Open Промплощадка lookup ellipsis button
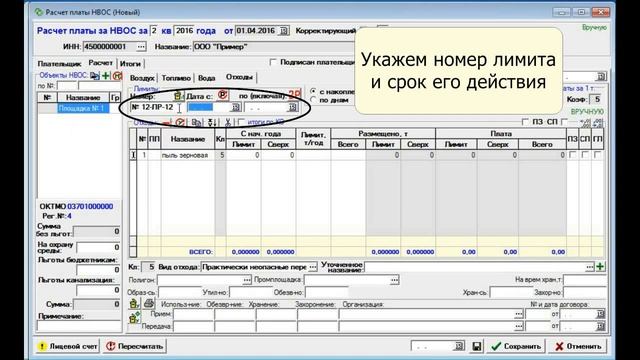Image resolution: width=640 pixels, height=360 pixels. click(394, 280)
